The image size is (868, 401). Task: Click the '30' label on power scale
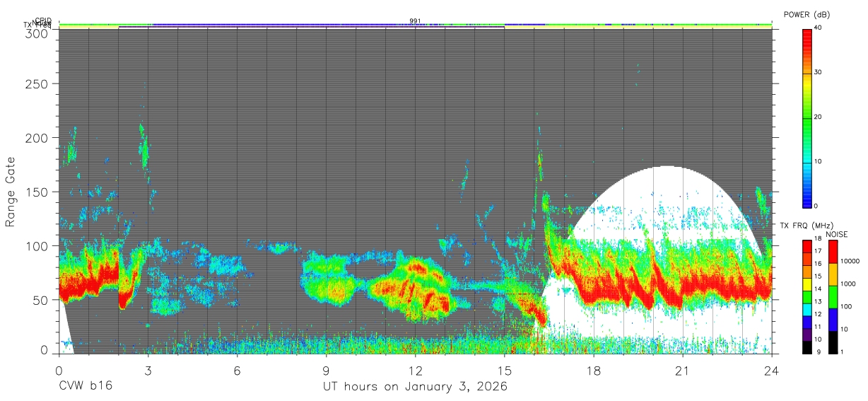point(819,72)
